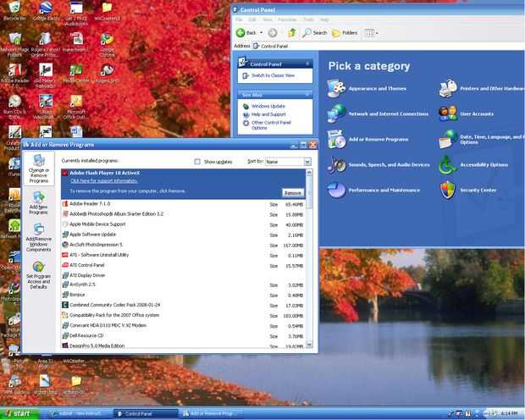Open the Help menu in Control Panel

[324, 19]
